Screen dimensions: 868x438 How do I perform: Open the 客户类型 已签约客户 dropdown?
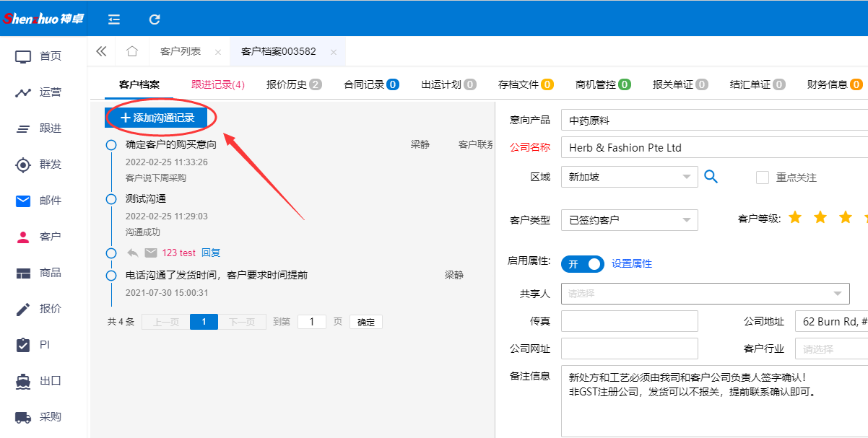click(x=629, y=220)
